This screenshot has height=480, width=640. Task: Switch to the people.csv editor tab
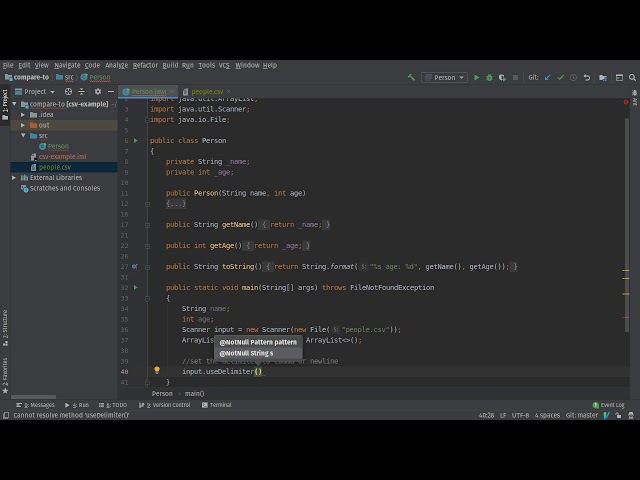207,91
